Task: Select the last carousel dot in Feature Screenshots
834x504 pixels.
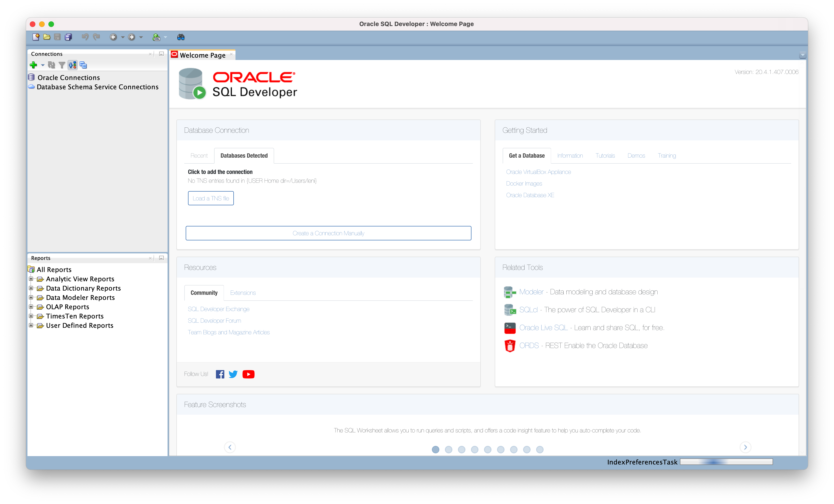Action: pyautogui.click(x=540, y=450)
